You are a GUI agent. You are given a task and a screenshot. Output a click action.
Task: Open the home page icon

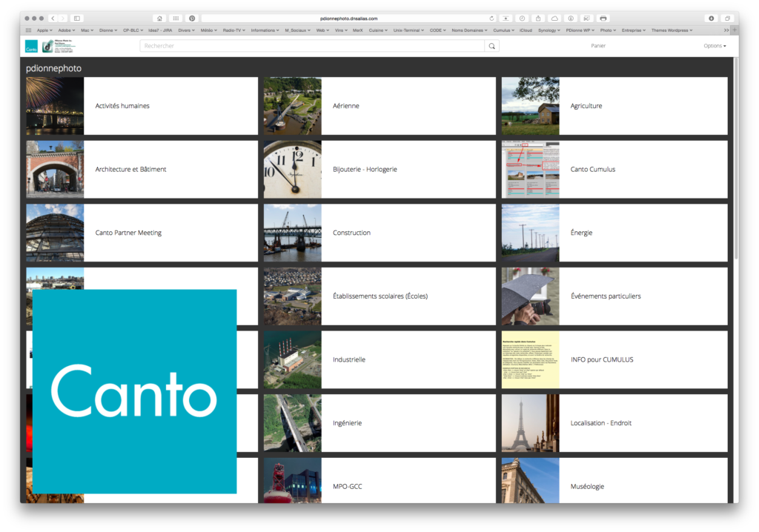coord(160,19)
